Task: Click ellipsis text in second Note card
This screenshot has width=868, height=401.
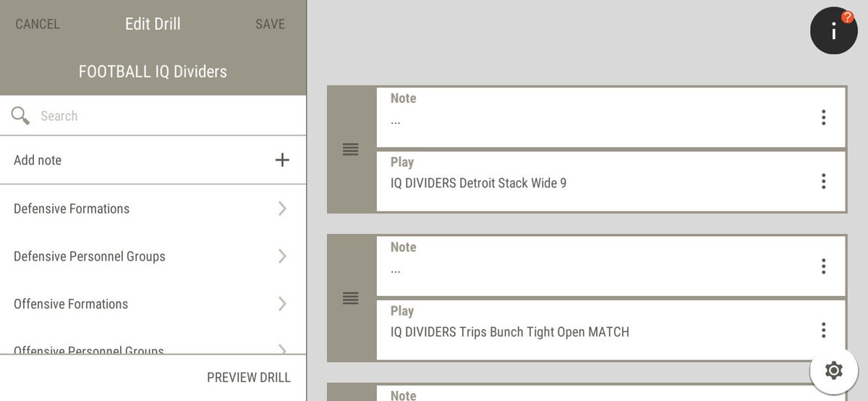Action: click(x=396, y=270)
